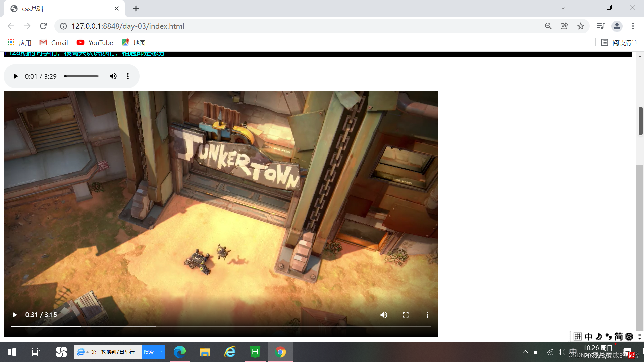Open the Gmail bookmark
Image resolution: width=644 pixels, height=362 pixels.
(54, 43)
